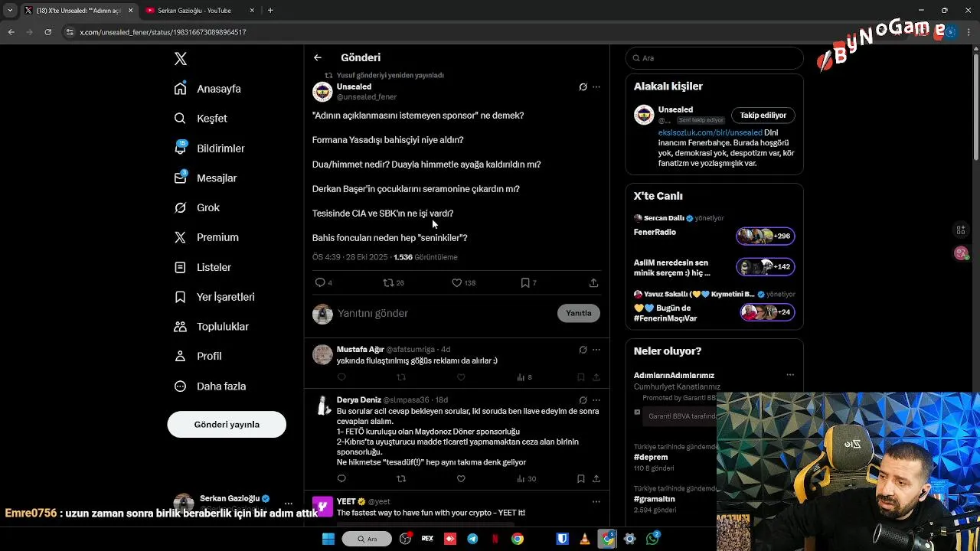Click taskbar Ara search box

367,539
